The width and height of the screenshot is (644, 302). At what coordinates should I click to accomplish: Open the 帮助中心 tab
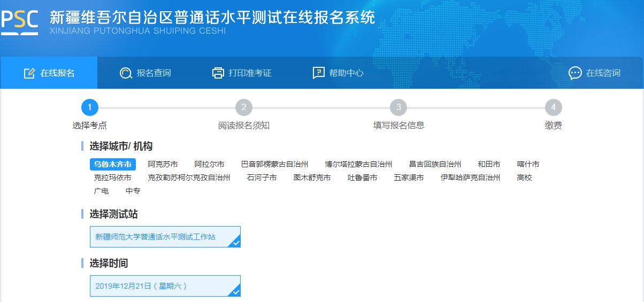click(x=338, y=73)
